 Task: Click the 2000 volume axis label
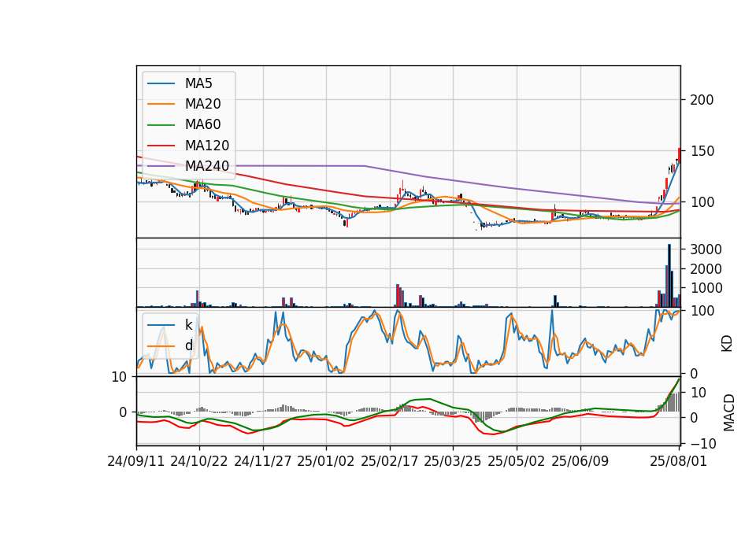click(x=706, y=268)
